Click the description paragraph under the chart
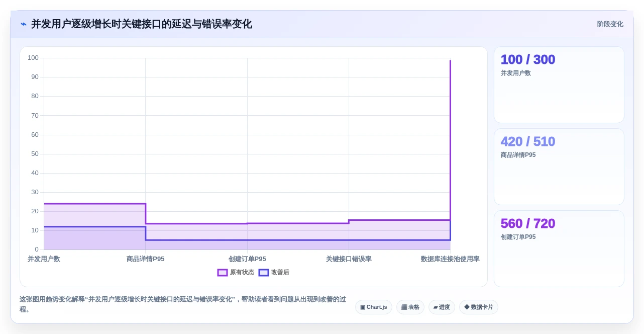 183,304
